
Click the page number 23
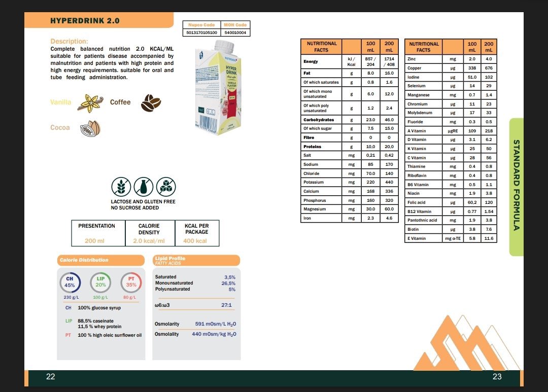pyautogui.click(x=497, y=376)
